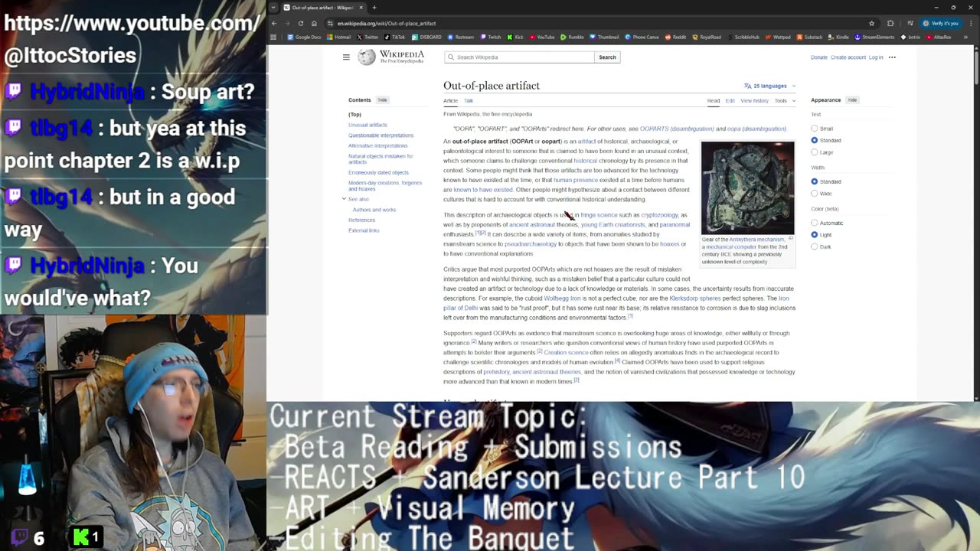Open the bookmarks apps grid icon
Screen dimensions: 980x551
tap(273, 37)
